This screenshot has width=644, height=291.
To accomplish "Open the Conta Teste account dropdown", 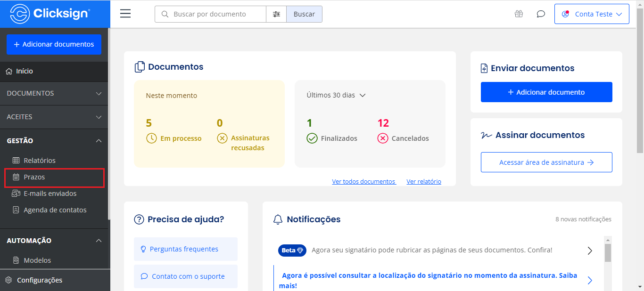I will [x=592, y=14].
